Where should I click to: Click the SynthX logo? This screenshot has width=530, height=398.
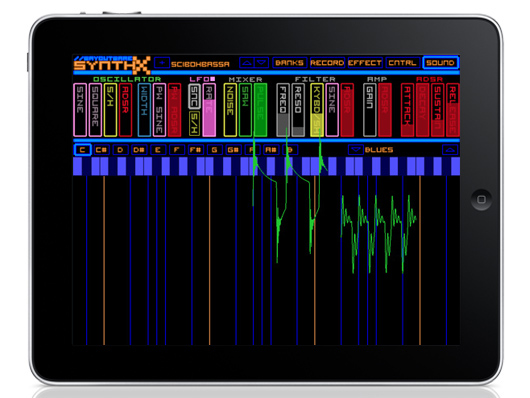click(x=112, y=65)
